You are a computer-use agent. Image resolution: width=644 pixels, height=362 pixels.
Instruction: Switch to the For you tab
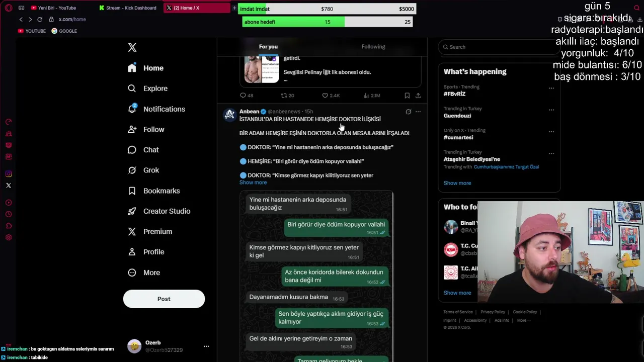(268, 47)
